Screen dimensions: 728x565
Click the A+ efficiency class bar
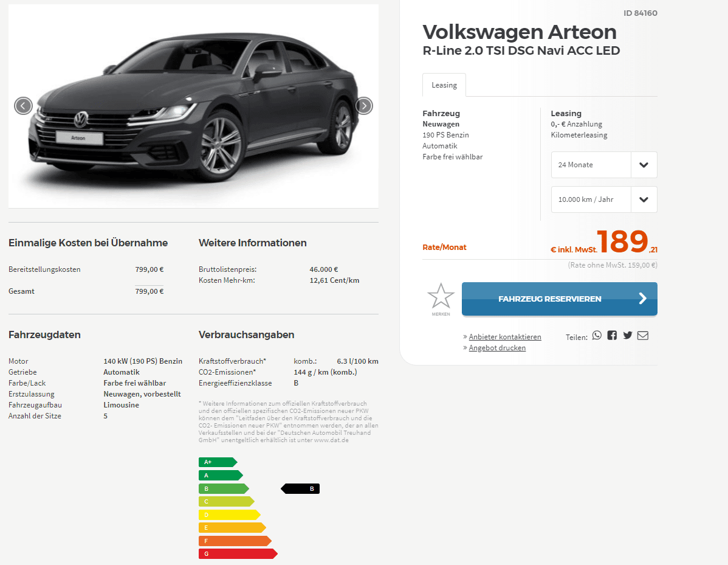(218, 462)
